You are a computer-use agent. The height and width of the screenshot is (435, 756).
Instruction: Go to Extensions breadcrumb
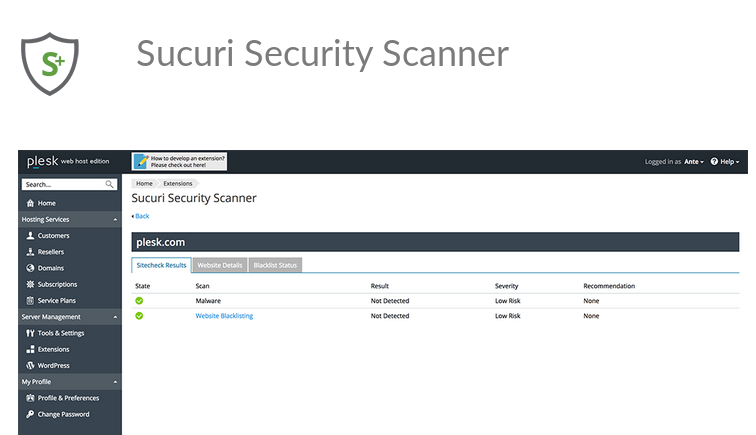tap(177, 183)
